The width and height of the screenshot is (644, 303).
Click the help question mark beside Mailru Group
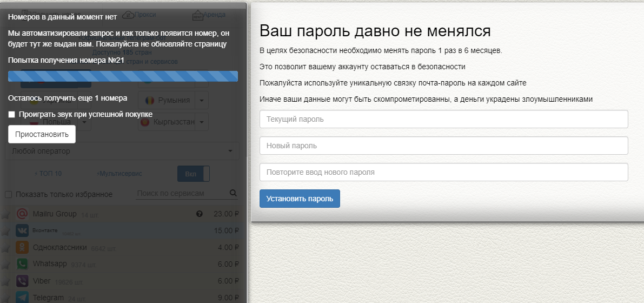(x=199, y=214)
